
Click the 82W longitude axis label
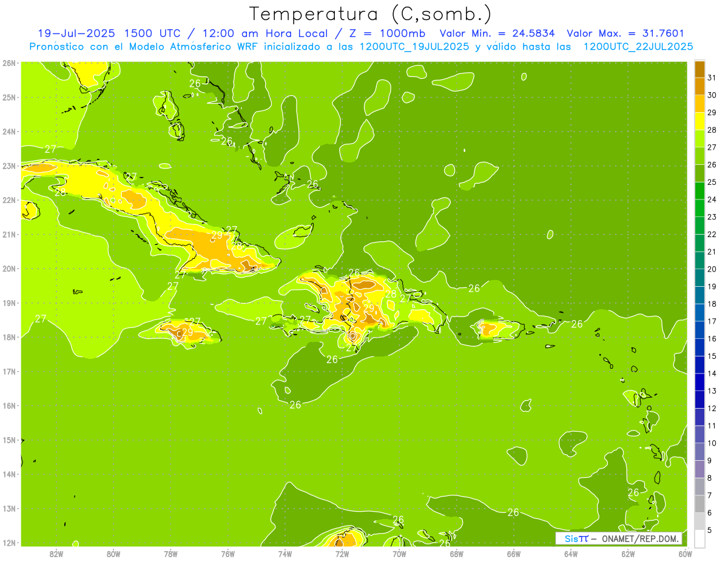pos(56,554)
